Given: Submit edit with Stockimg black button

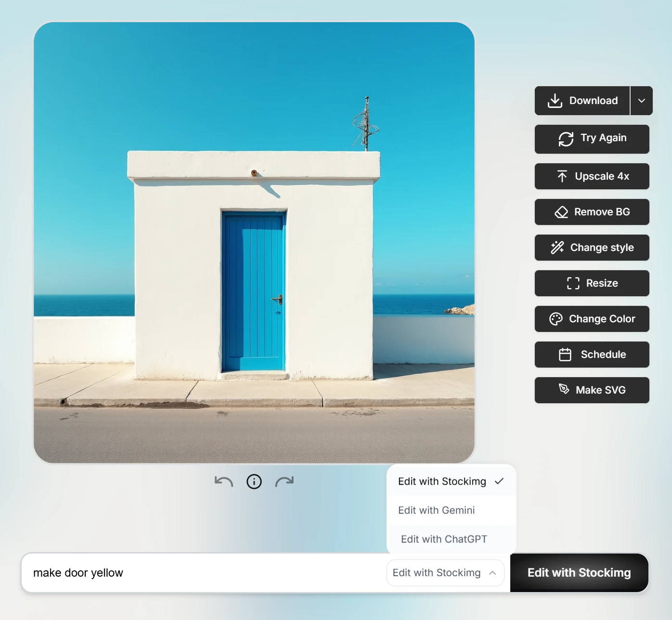Looking at the screenshot, I should [x=579, y=573].
